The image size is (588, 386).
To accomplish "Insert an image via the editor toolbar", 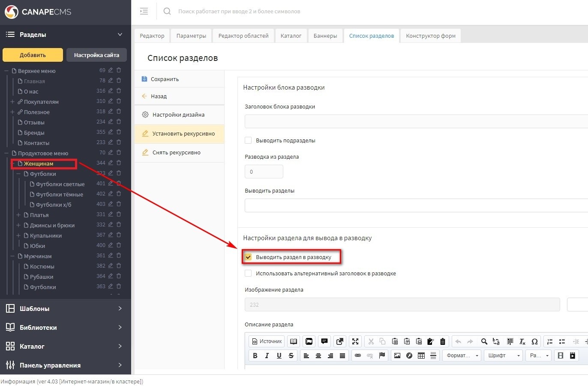I will [397, 356].
